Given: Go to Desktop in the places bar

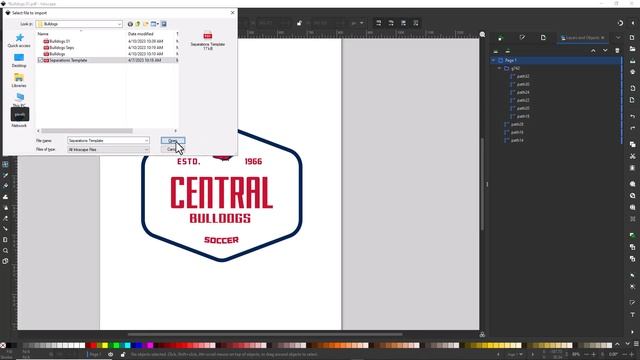Looking at the screenshot, I should pyautogui.click(x=19, y=60).
